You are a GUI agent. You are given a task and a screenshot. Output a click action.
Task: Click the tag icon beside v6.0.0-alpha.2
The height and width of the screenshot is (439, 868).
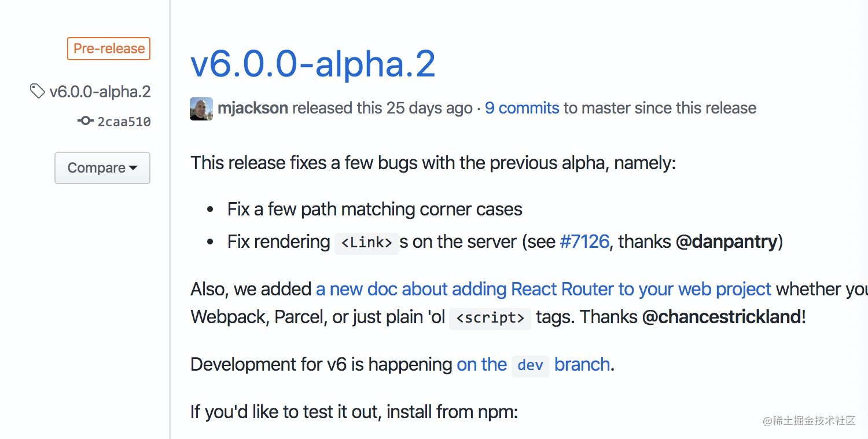(37, 91)
